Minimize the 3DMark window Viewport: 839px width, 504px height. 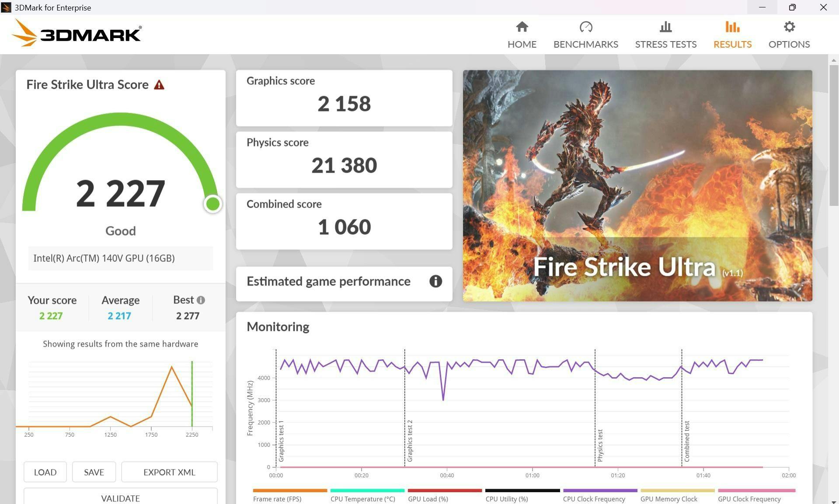tap(762, 7)
